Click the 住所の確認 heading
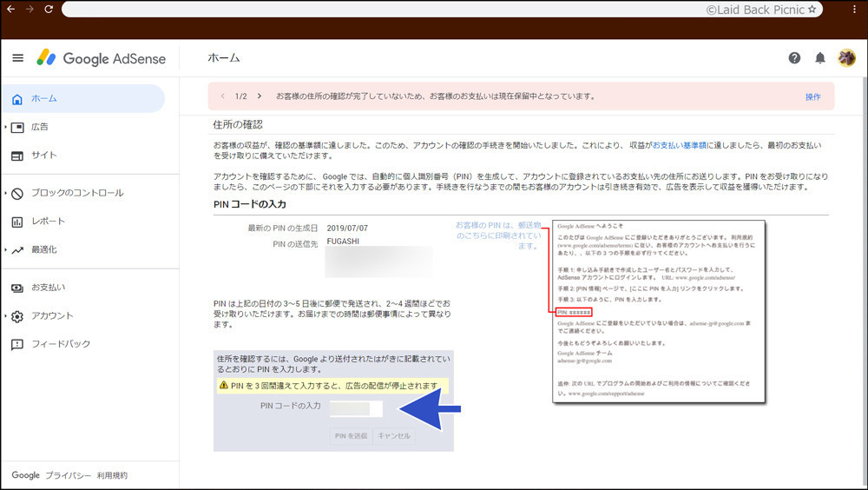 238,125
